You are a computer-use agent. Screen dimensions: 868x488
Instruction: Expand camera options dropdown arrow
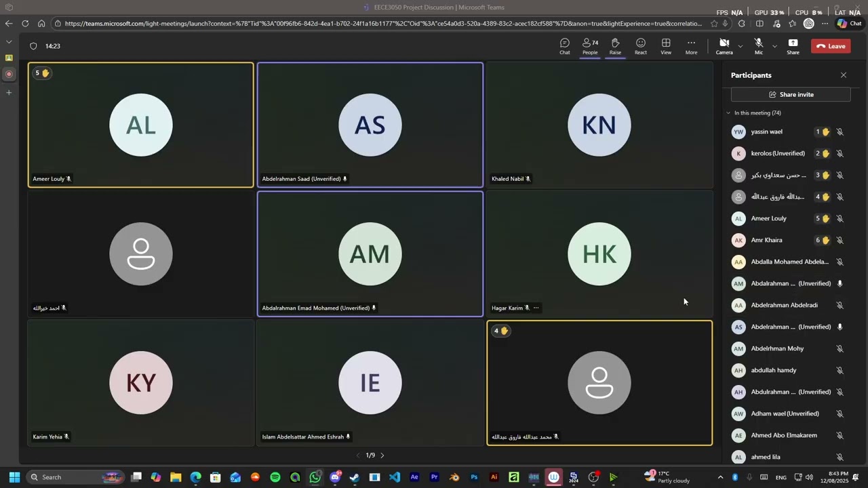[x=740, y=46]
